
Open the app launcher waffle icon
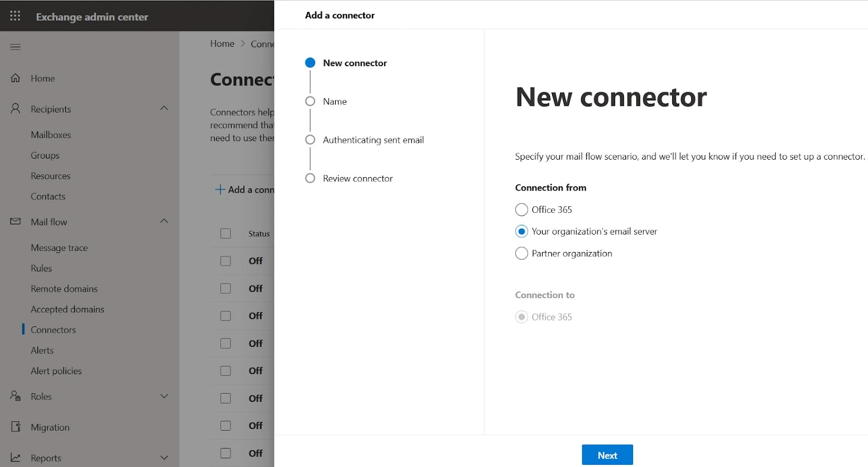(x=15, y=16)
